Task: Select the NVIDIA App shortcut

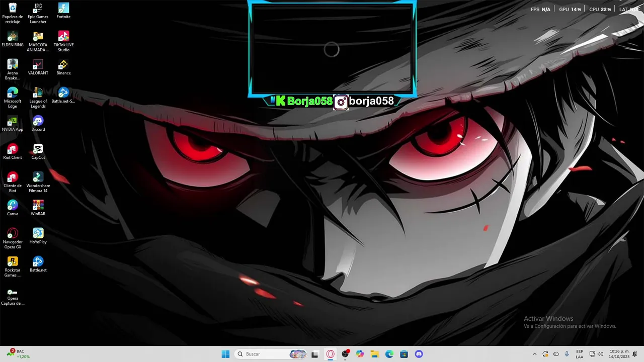Action: [x=13, y=123]
